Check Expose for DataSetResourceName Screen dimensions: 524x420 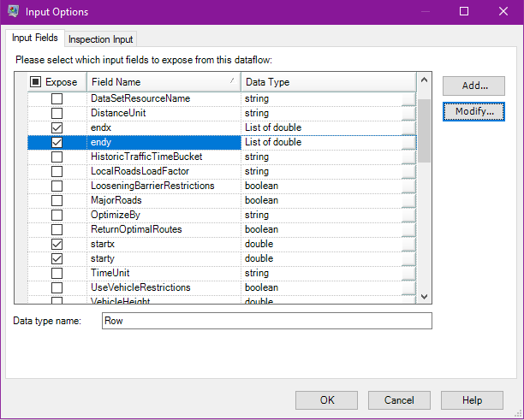pos(57,98)
